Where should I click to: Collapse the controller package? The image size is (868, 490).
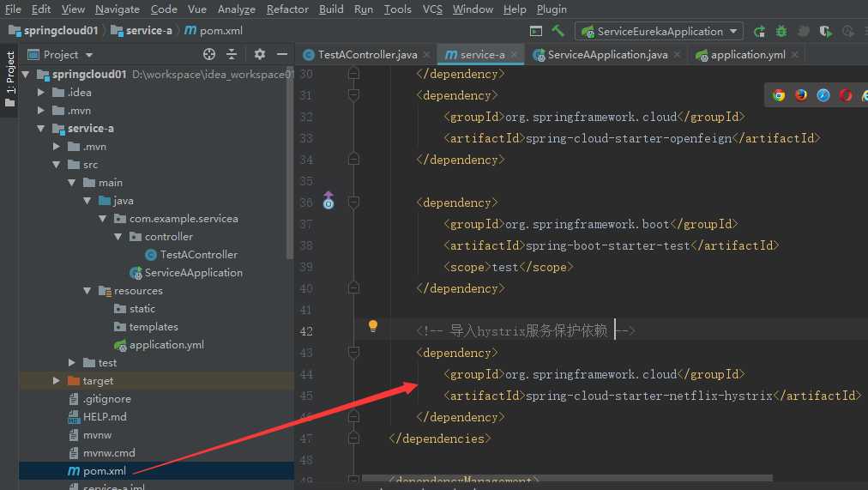pos(118,236)
